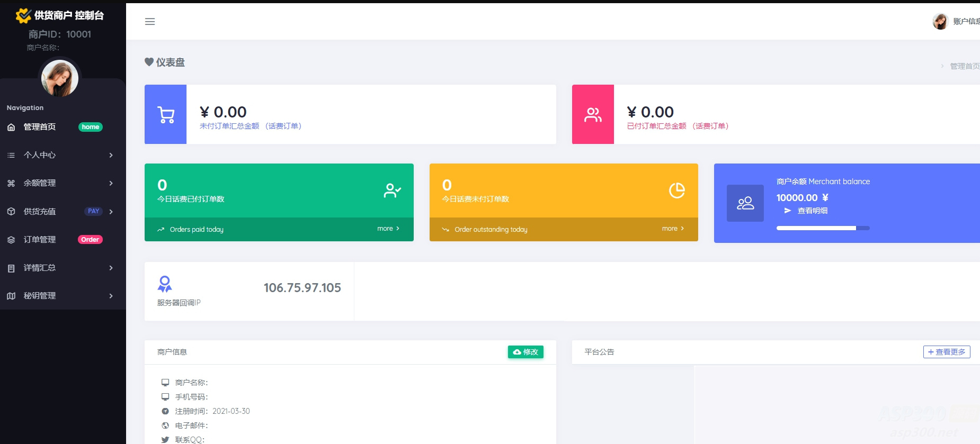The height and width of the screenshot is (444, 980).
Task: Expand the 秘钥管理 menu chevron
Action: [111, 296]
